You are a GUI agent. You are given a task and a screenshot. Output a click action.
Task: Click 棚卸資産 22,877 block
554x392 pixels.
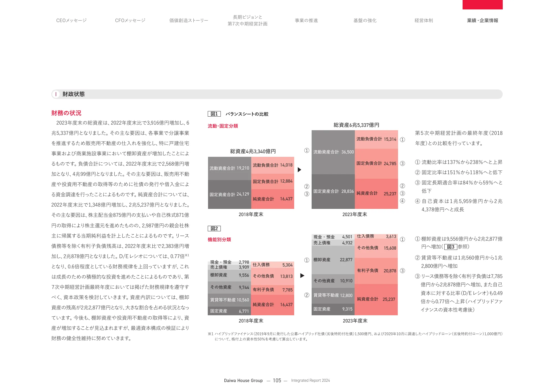[333, 260]
